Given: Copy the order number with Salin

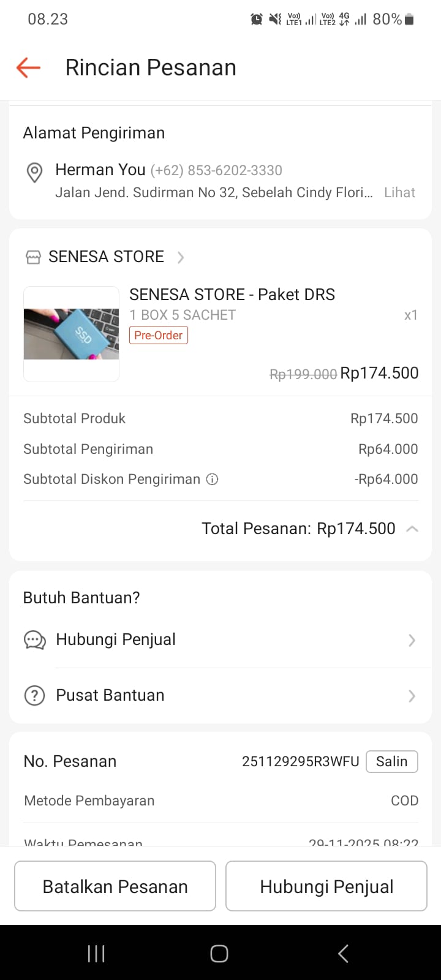Looking at the screenshot, I should click(x=391, y=761).
